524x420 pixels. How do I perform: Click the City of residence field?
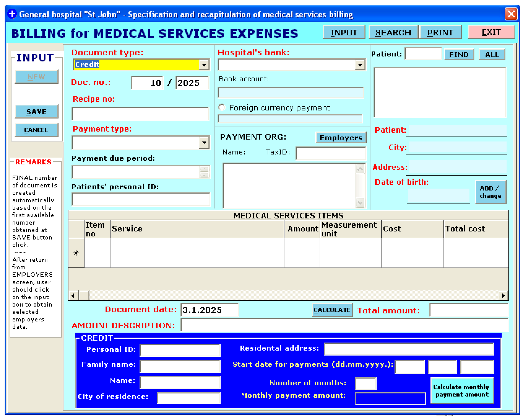click(189, 398)
